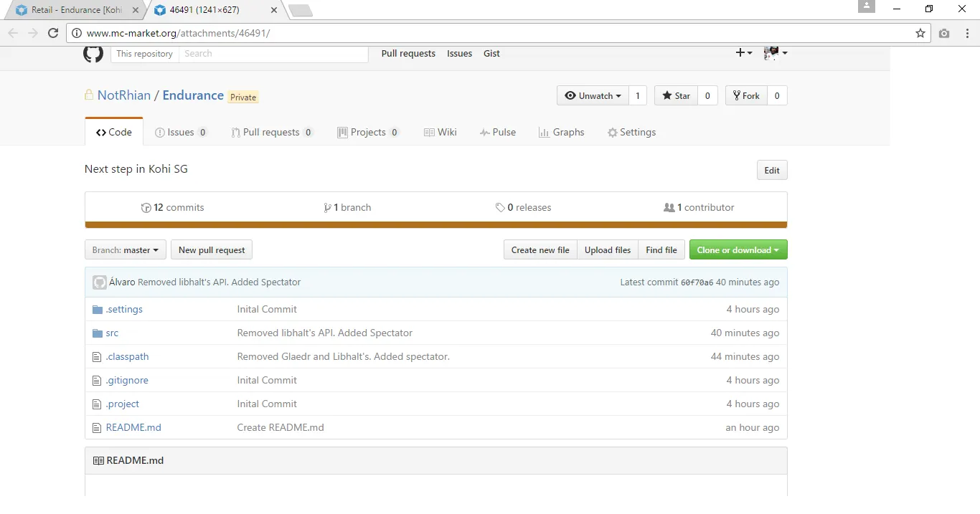Viewport: 980px width, 514px height.
Task: Switch to the Projects tab
Action: pos(368,132)
